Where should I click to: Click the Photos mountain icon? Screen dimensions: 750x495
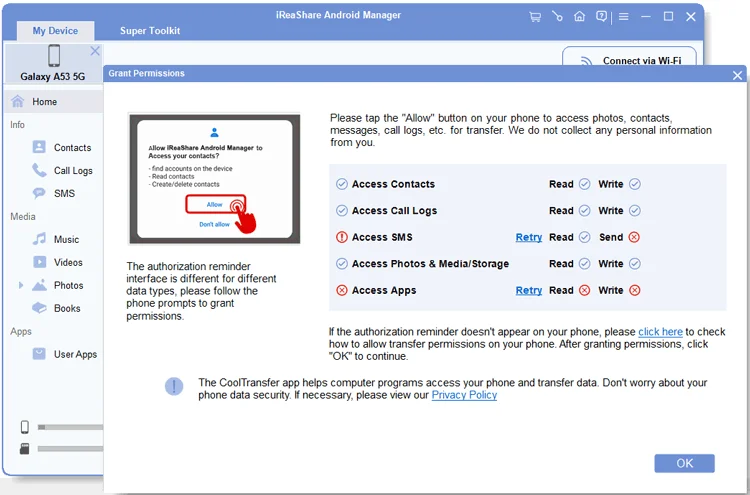coord(39,285)
